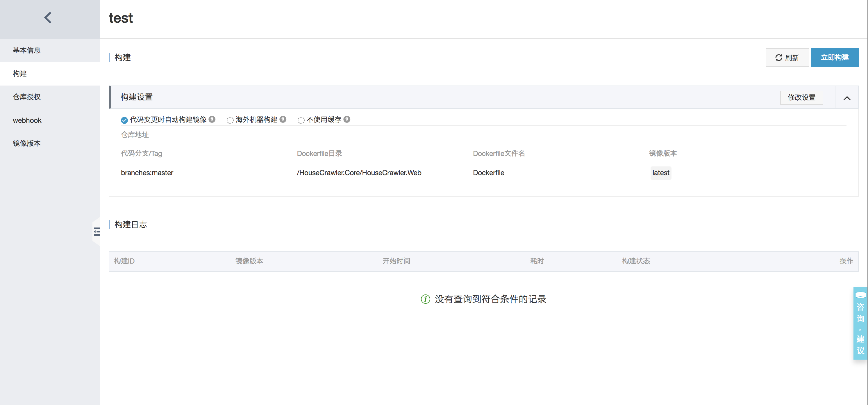Open 修改设置 settings panel

coord(801,97)
